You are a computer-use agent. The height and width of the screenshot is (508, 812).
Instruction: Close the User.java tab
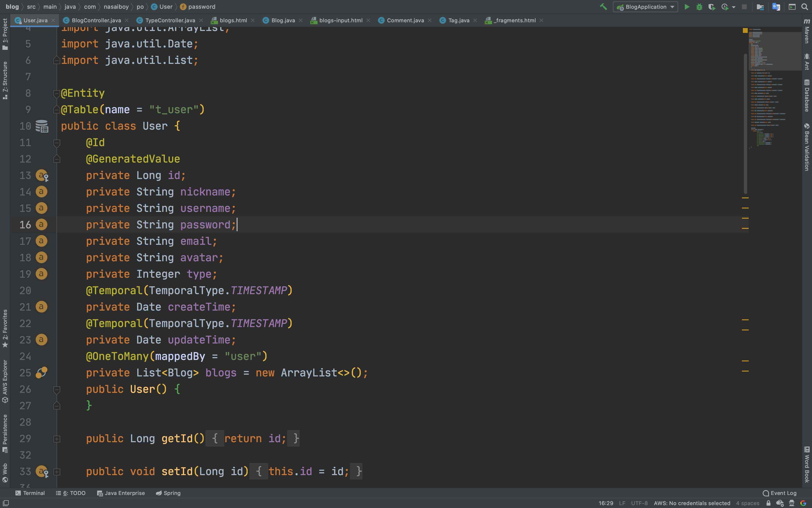[53, 21]
